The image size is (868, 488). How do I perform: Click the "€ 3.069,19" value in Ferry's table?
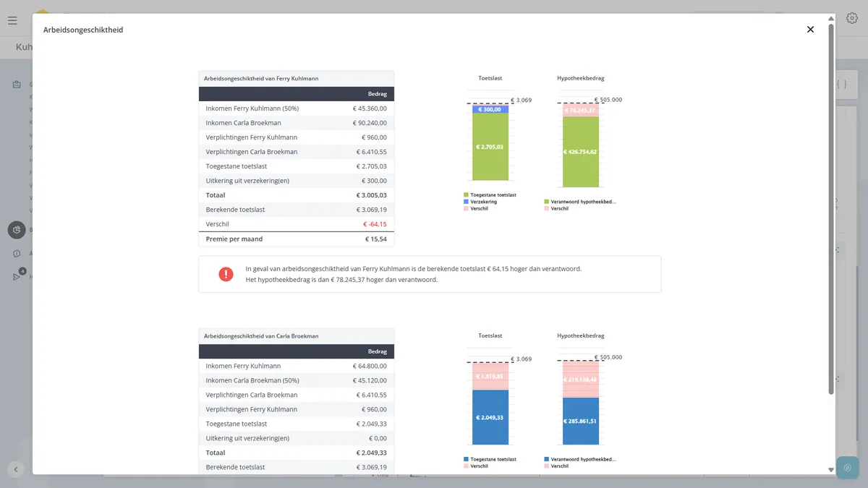[372, 210]
